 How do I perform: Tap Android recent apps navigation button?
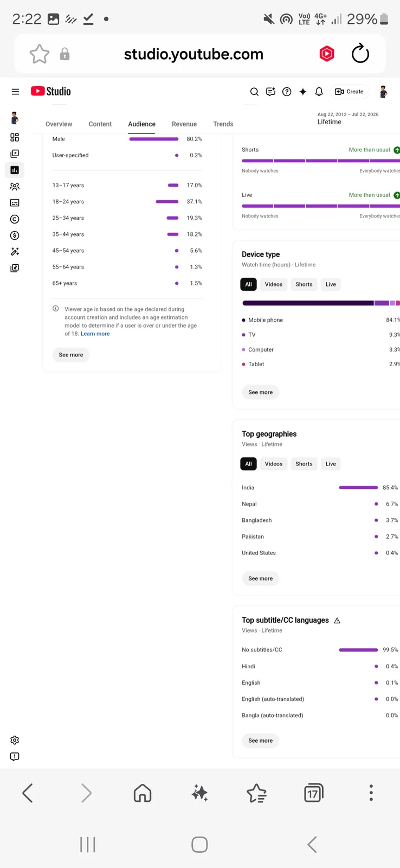click(x=88, y=845)
